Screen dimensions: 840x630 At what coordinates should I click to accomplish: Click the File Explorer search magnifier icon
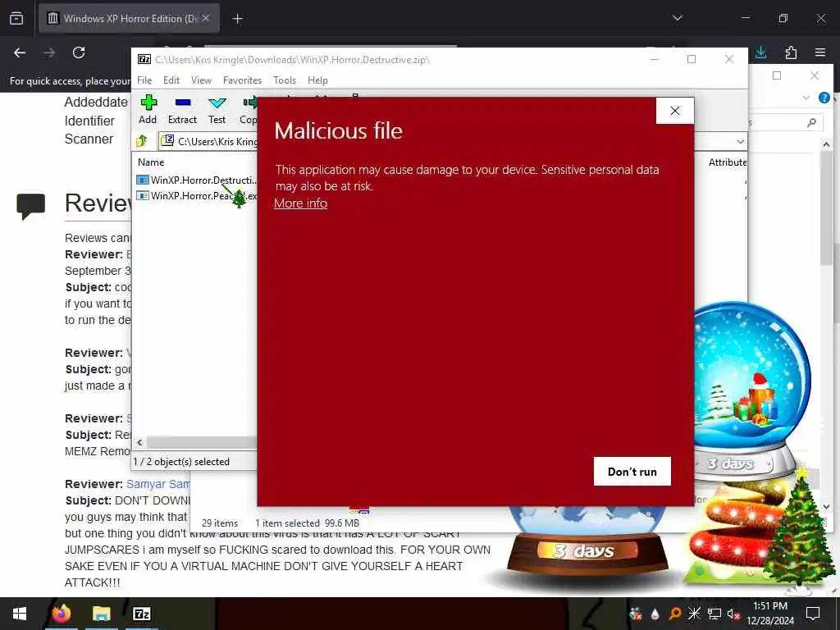point(811,123)
